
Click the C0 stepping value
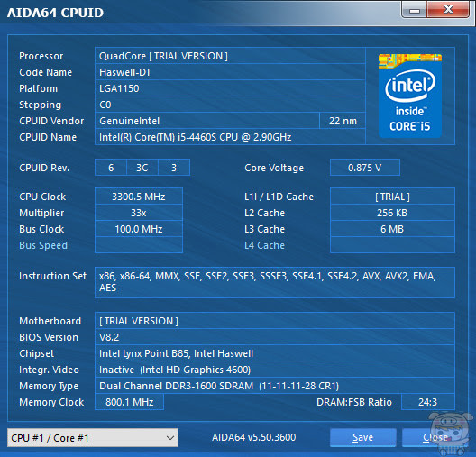coord(230,105)
